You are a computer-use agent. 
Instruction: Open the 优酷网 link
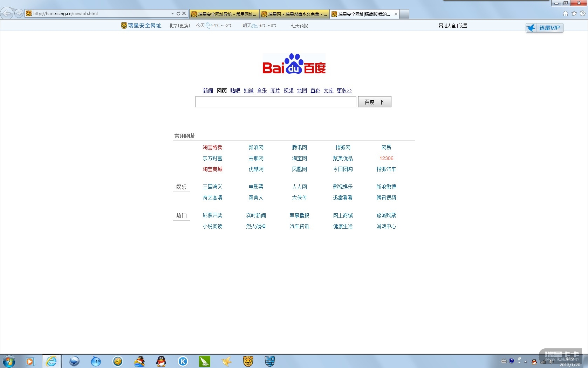pos(256,169)
